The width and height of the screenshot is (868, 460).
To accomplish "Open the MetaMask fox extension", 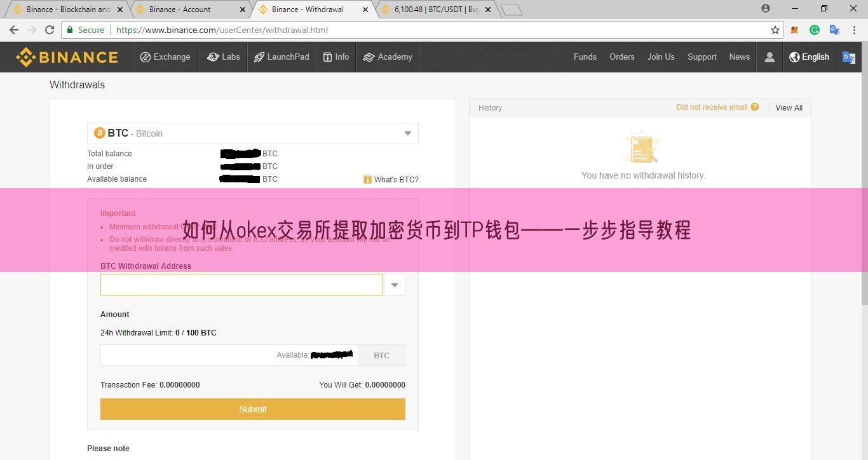I will 794,30.
